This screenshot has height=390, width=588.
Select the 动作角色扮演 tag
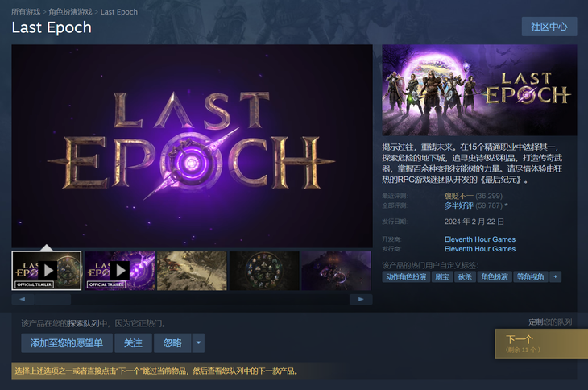pyautogui.click(x=406, y=276)
